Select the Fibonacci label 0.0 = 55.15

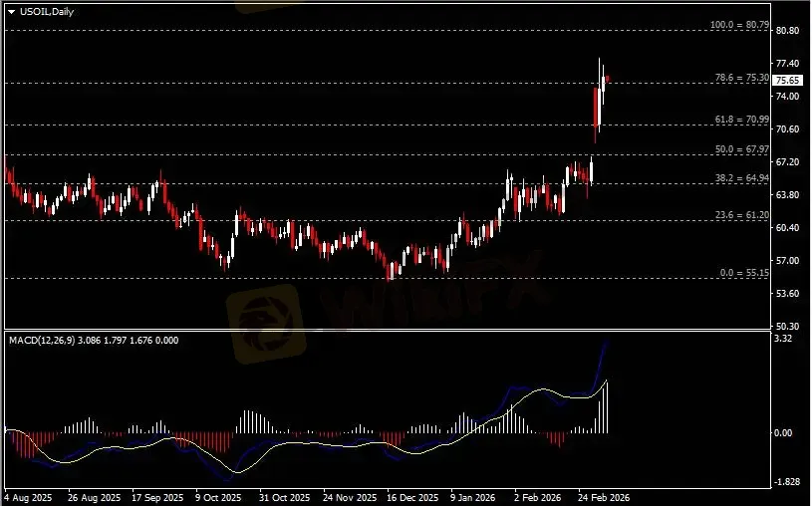pos(744,272)
